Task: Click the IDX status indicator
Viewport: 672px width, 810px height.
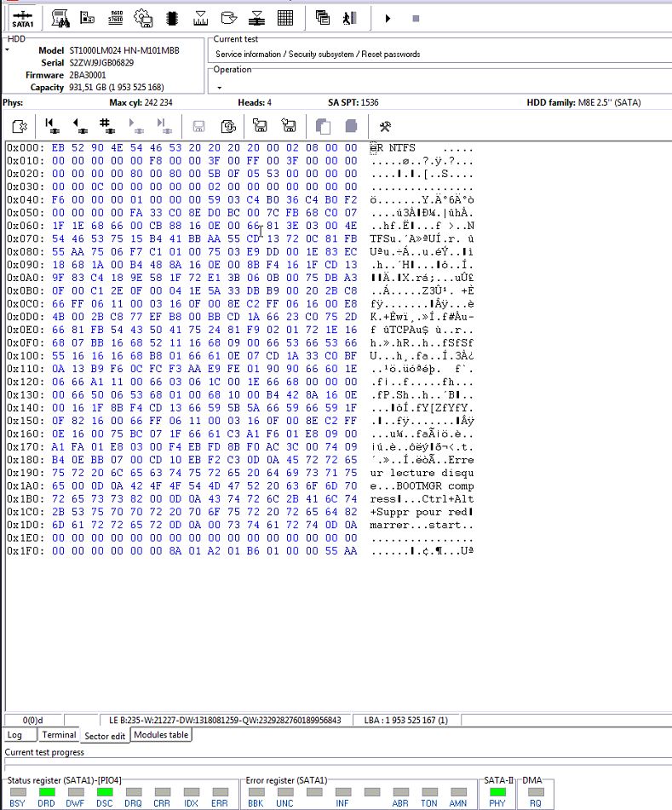Action: point(191,792)
